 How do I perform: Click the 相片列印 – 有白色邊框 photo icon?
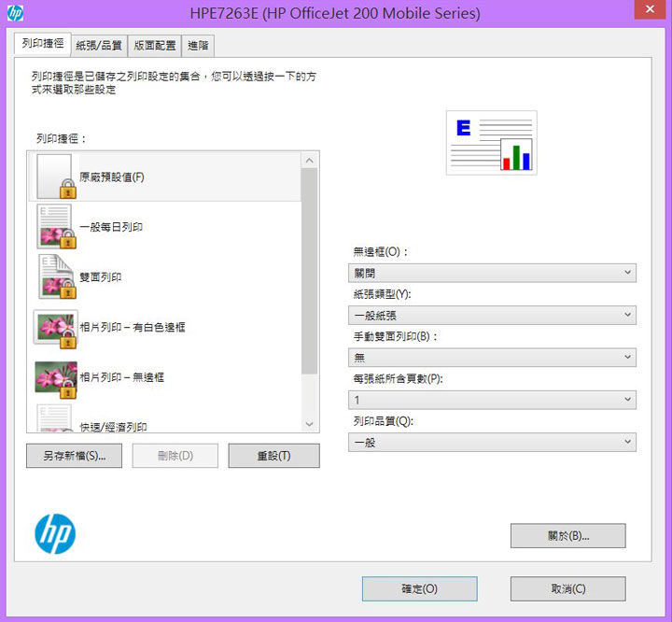[x=56, y=328]
